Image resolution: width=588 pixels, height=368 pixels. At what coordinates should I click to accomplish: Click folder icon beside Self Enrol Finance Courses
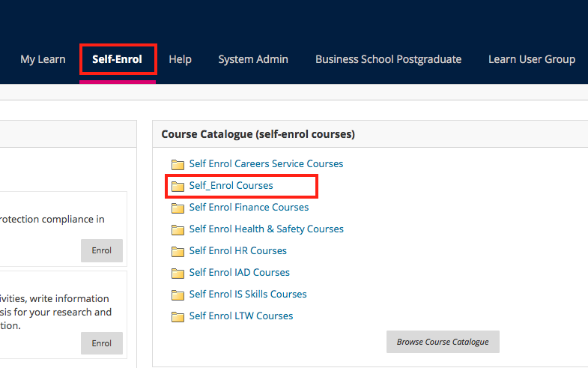pos(178,208)
